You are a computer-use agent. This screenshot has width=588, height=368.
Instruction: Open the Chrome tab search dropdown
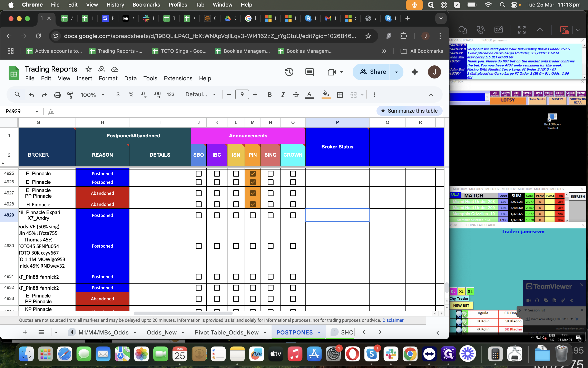pyautogui.click(x=441, y=18)
